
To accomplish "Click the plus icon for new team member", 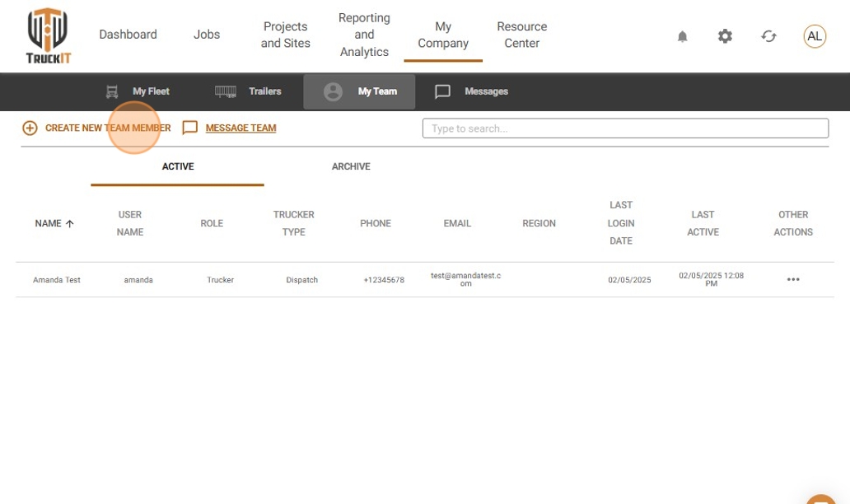I will 30,128.
